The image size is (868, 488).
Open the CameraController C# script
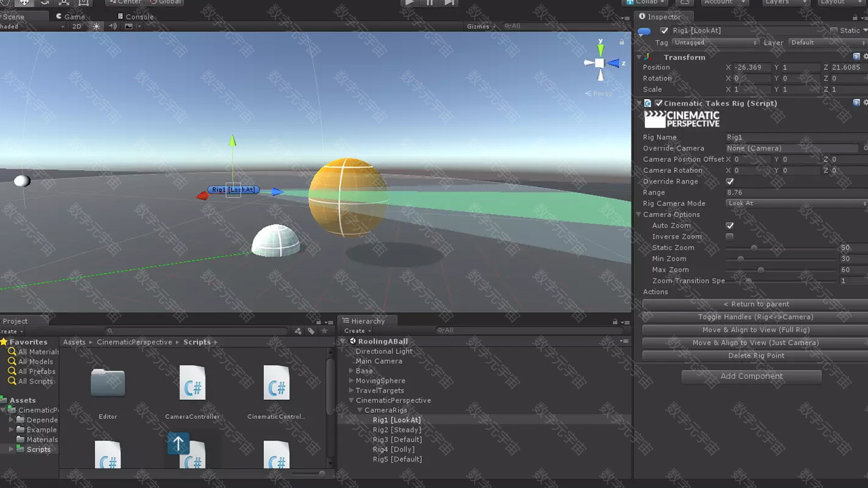pyautogui.click(x=193, y=384)
